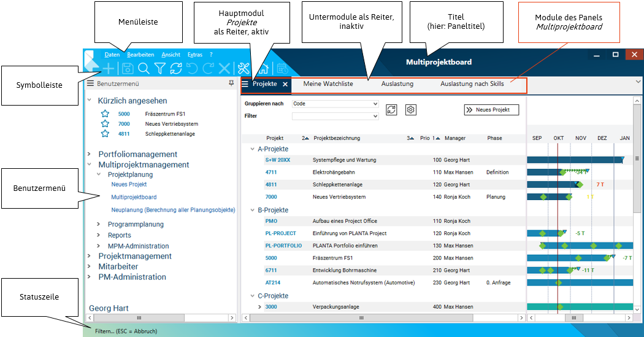Click the wrench tools icon in toolbar
The height and width of the screenshot is (337, 644).
click(243, 69)
